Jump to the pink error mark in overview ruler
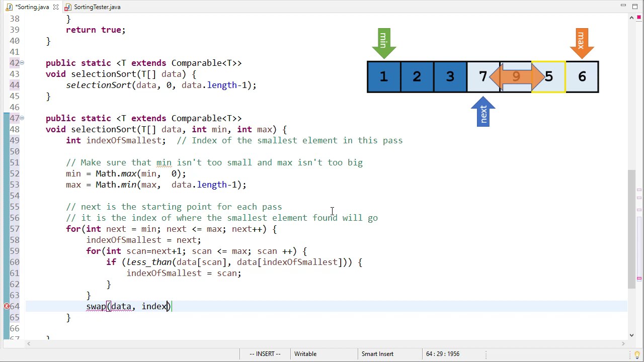Viewport: 644px width, 362px height. click(x=639, y=278)
